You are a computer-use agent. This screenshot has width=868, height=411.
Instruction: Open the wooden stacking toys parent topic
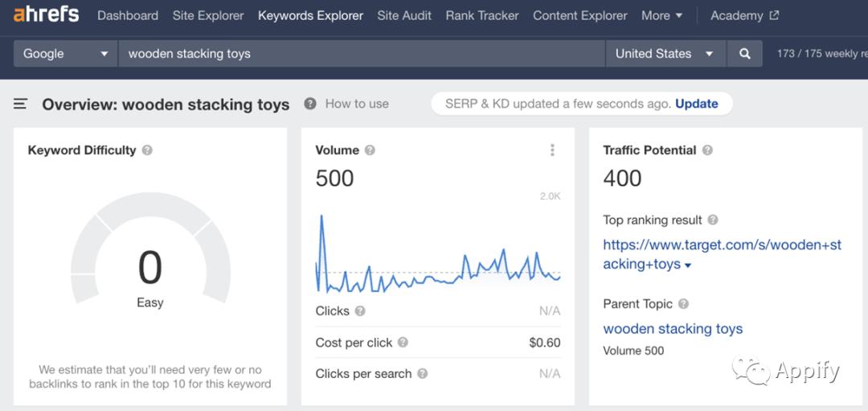click(x=673, y=329)
